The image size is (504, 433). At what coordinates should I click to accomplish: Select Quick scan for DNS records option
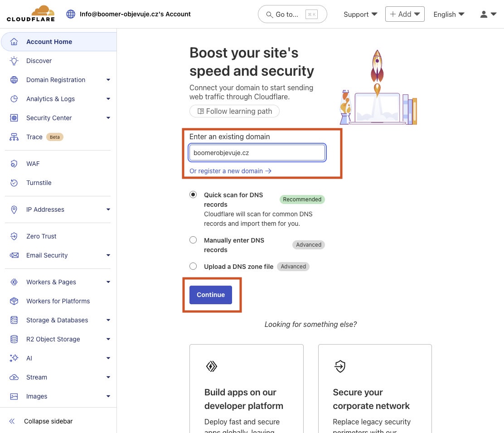coord(193,195)
